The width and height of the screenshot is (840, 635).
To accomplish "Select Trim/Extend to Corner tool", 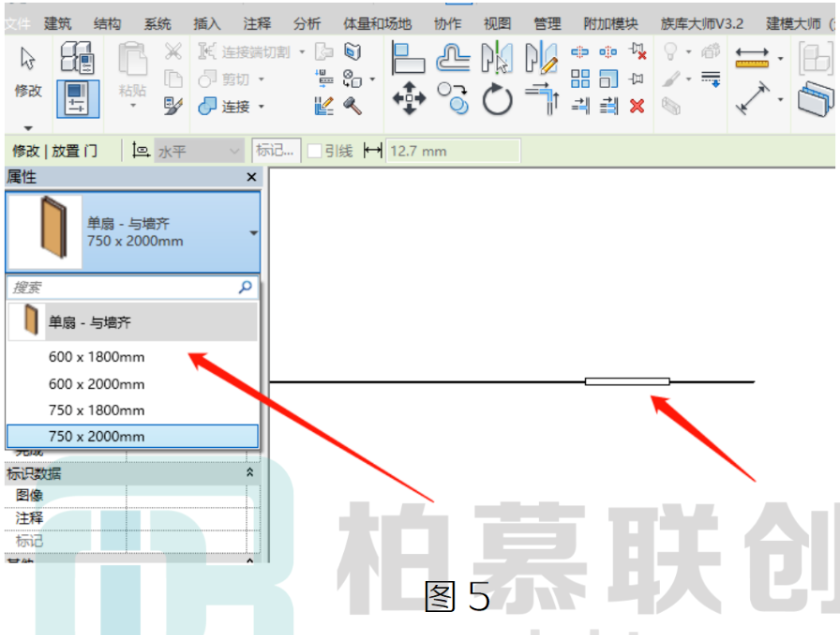I will tap(542, 99).
